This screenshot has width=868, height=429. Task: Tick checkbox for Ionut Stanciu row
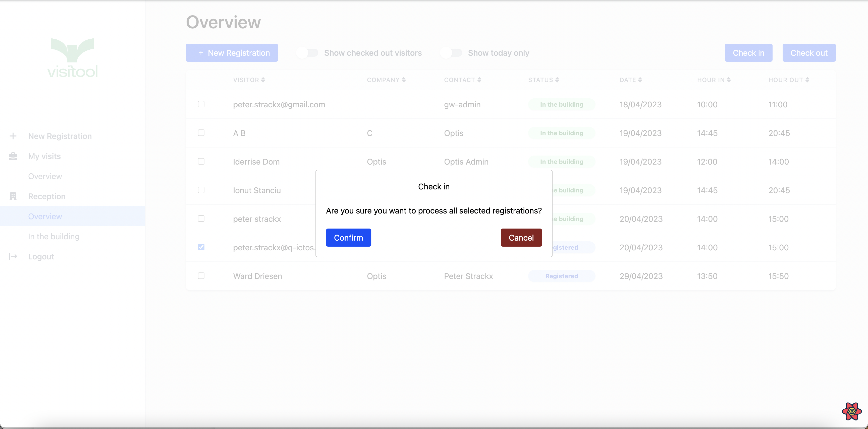(201, 190)
